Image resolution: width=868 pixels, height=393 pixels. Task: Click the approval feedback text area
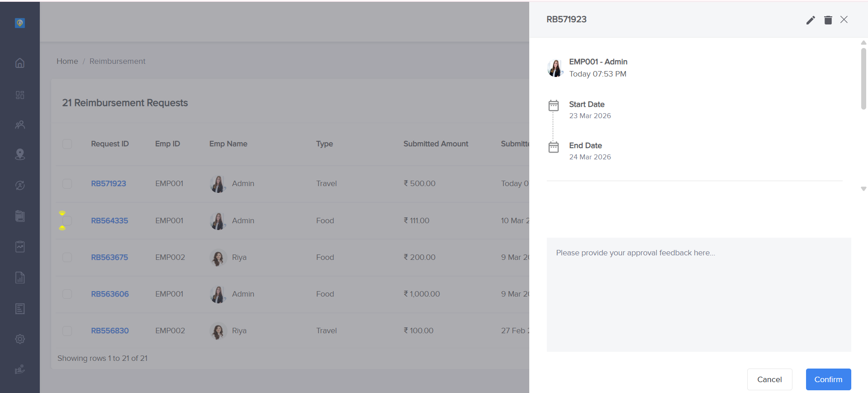tap(698, 294)
